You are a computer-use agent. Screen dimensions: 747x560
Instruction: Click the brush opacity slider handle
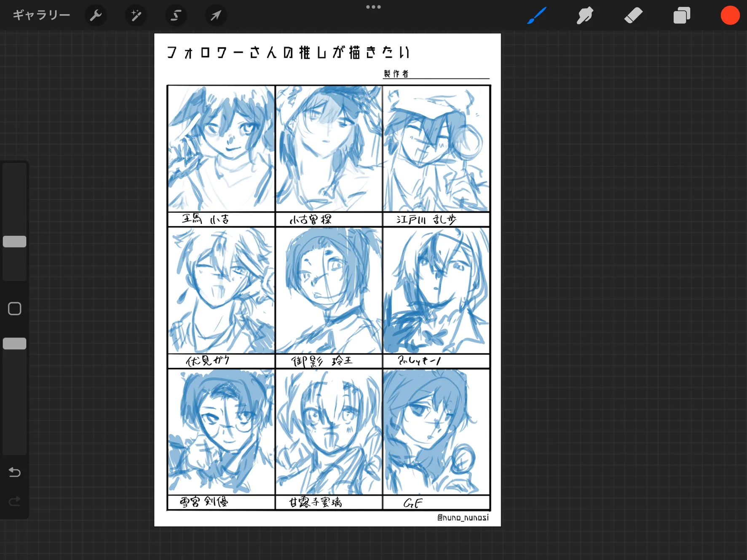point(15,344)
